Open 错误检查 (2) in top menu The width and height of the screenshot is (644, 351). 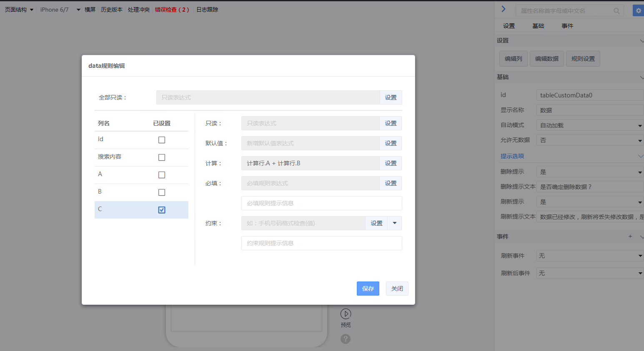click(172, 10)
